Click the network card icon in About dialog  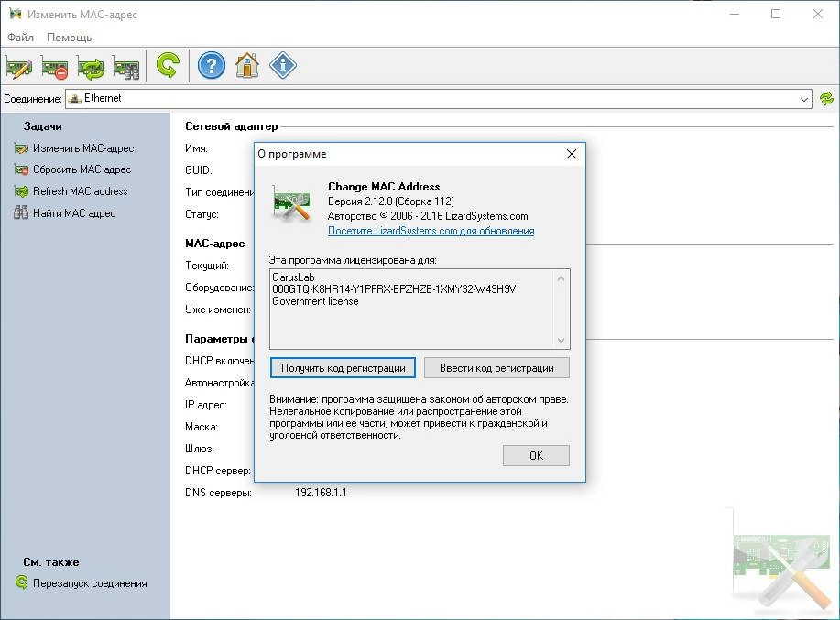[292, 204]
